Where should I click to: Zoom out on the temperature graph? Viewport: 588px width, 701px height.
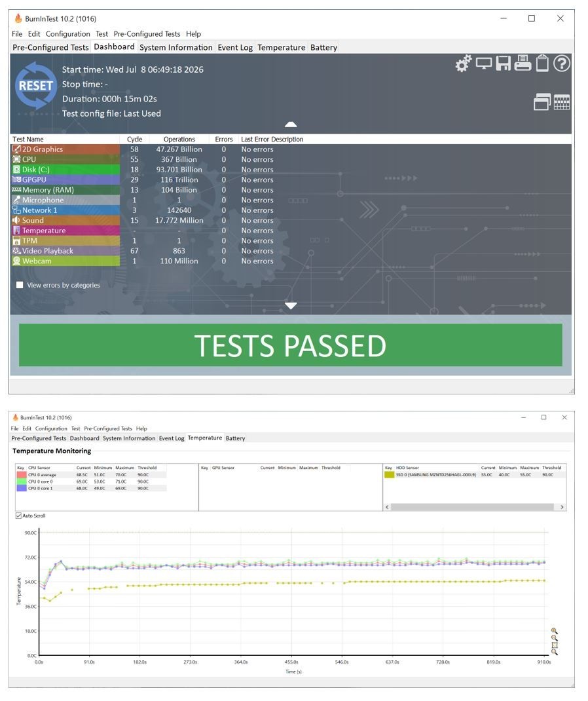pos(554,638)
